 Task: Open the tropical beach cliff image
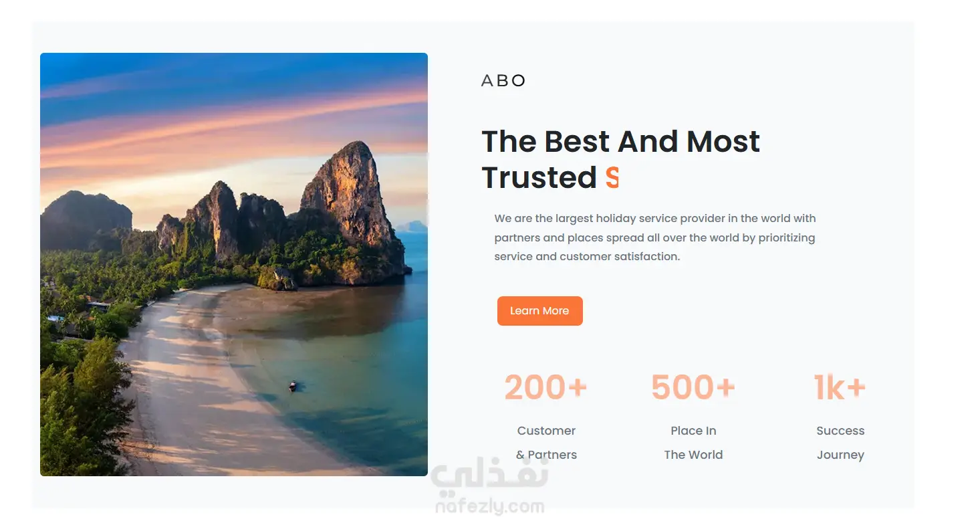234,264
